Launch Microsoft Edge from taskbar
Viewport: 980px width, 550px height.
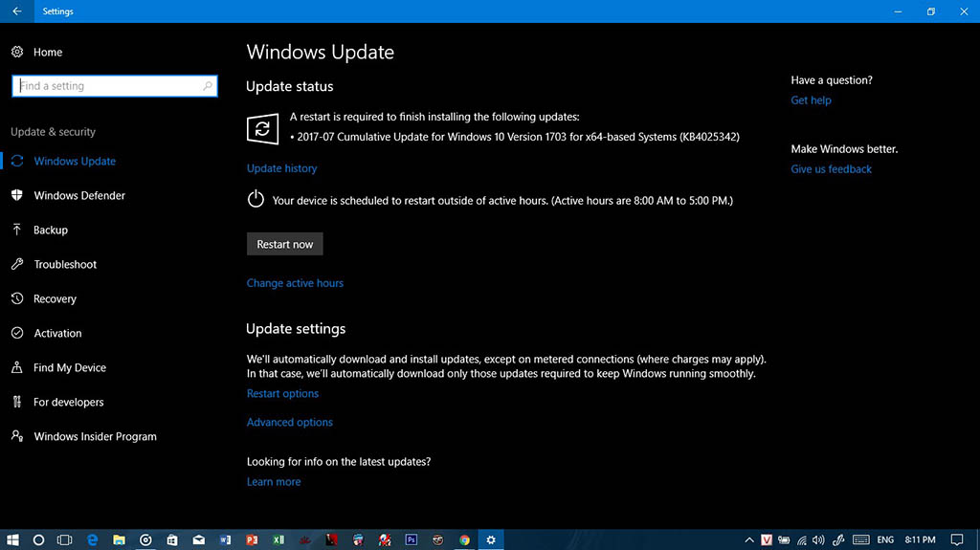[93, 539]
